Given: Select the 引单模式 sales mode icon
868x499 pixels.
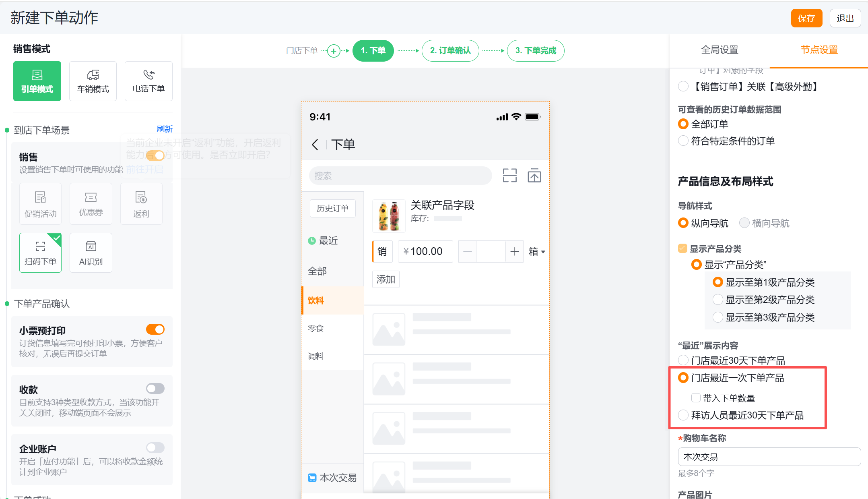Looking at the screenshot, I should coord(37,75).
